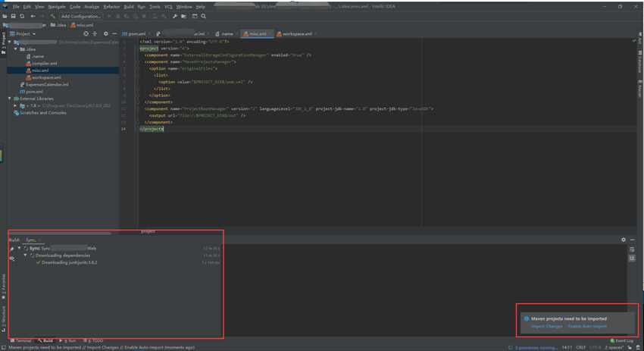Open the Window menu

(184, 7)
